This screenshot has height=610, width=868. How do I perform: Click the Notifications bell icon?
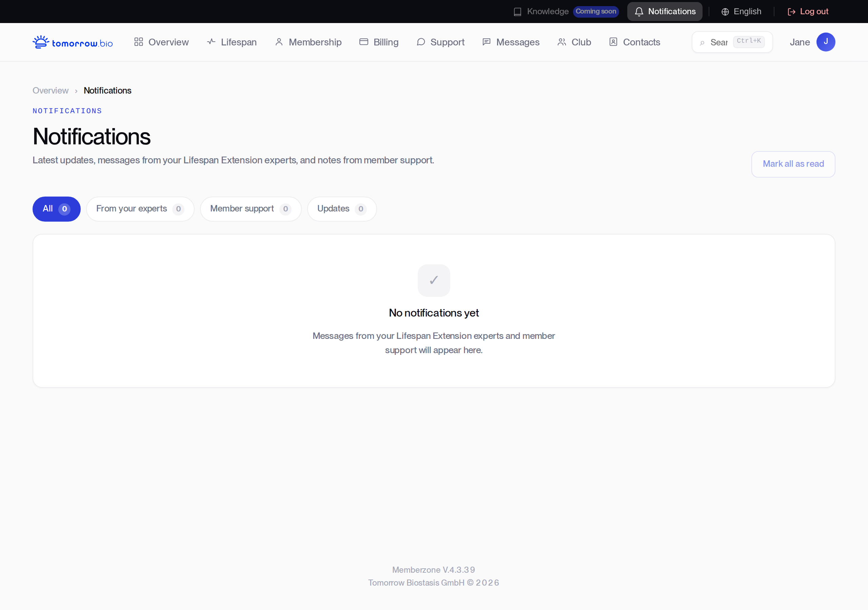(639, 12)
